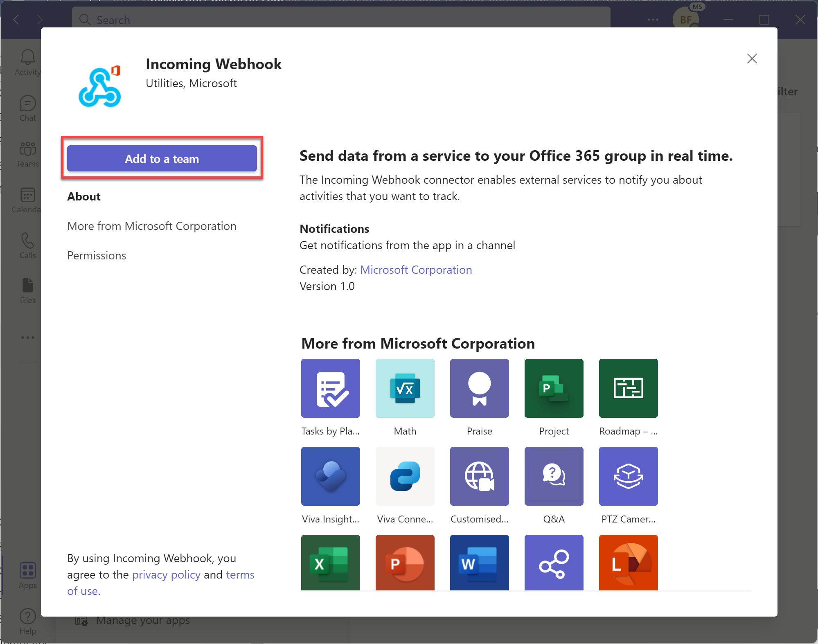Close the Incoming Webhook dialog
The image size is (818, 644).
pos(753,59)
